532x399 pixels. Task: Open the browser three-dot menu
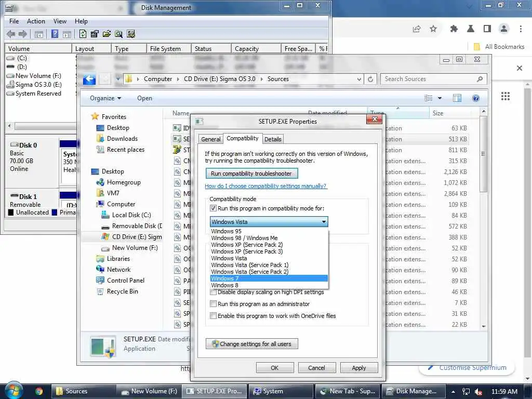[x=521, y=29]
